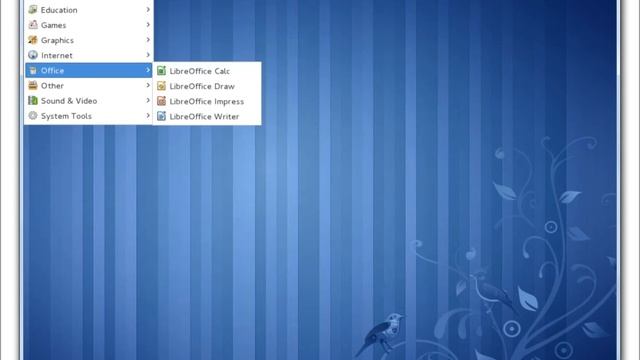Image resolution: width=640 pixels, height=360 pixels.
Task: Click the LibreOffice Calc spreadsheet icon
Action: (x=162, y=71)
